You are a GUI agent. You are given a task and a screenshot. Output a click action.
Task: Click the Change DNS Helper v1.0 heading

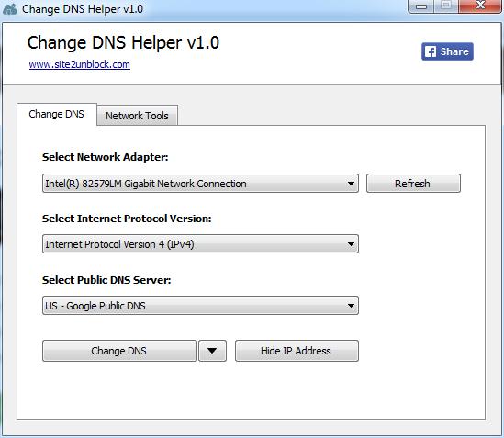(x=123, y=43)
